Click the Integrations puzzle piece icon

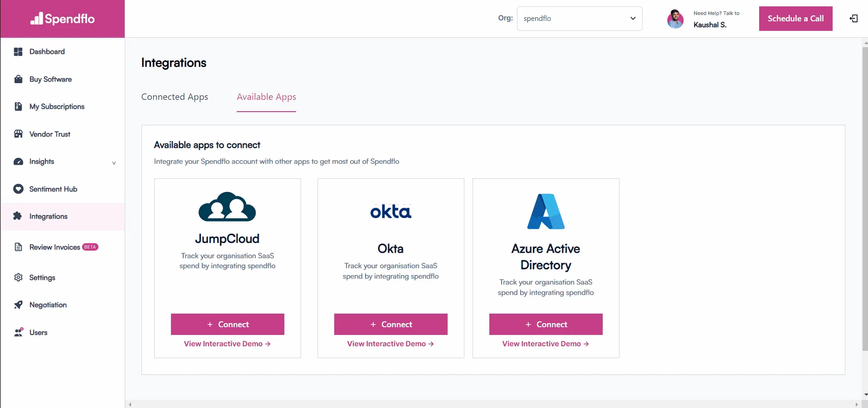[18, 216]
